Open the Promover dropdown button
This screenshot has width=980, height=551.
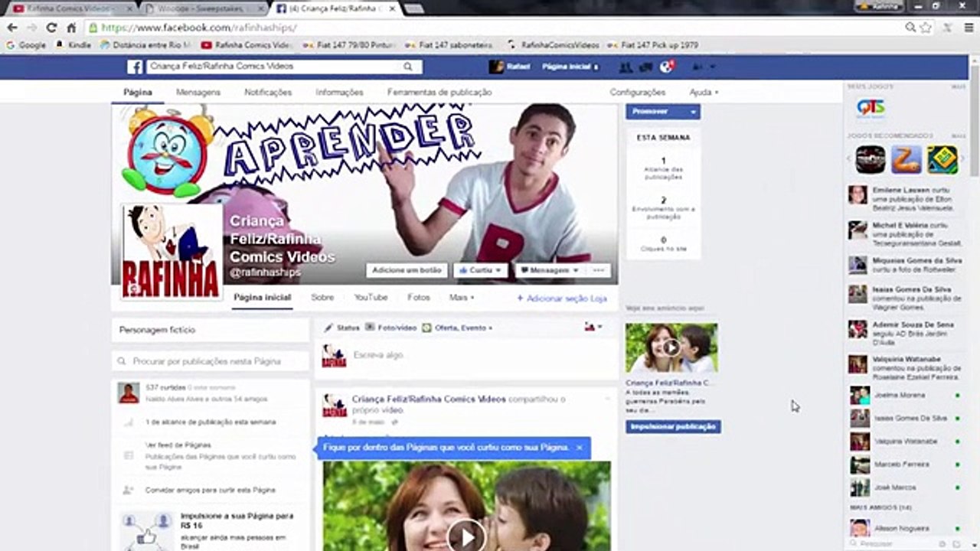click(x=663, y=112)
